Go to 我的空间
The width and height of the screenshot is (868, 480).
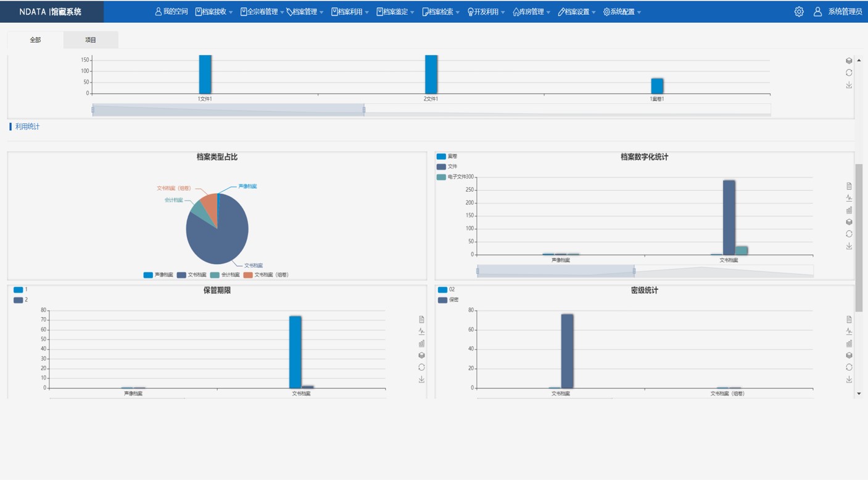(x=172, y=12)
